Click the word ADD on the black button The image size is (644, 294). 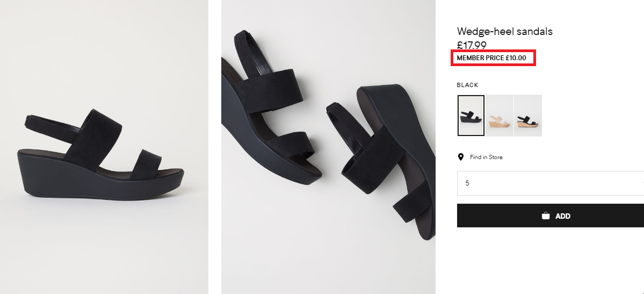[562, 216]
